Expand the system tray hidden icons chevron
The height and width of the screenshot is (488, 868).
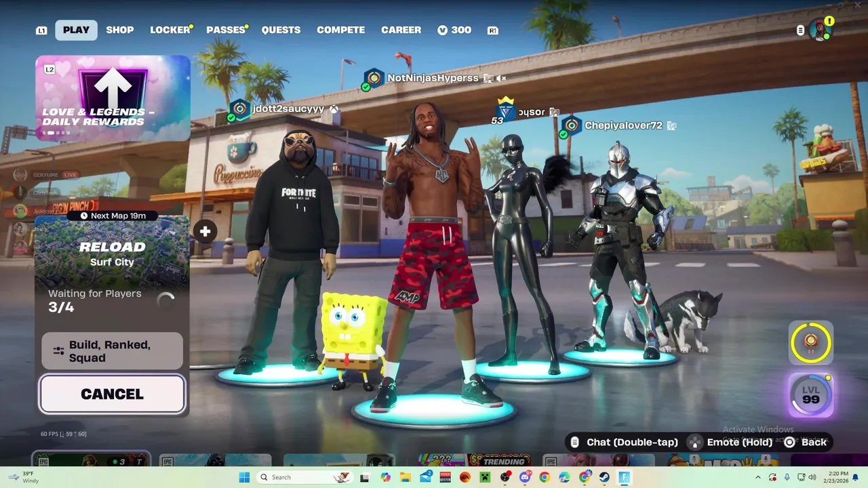[x=758, y=477]
